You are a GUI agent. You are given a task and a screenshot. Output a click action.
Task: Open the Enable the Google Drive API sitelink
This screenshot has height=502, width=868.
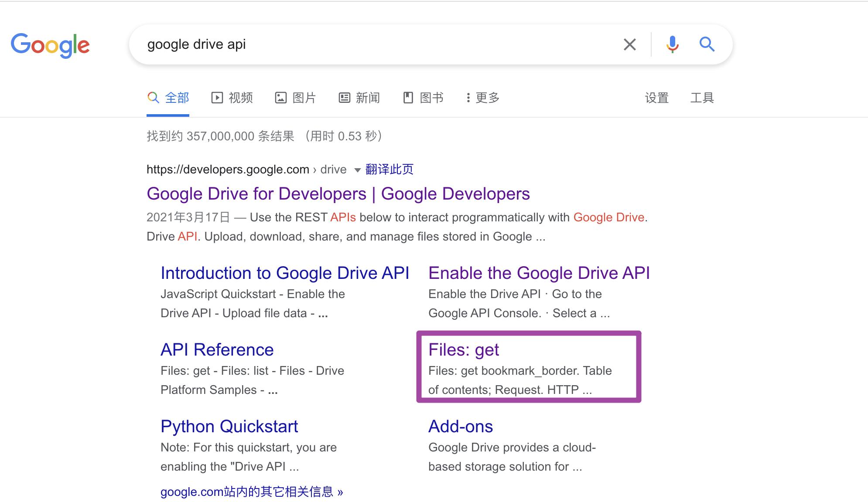click(539, 273)
